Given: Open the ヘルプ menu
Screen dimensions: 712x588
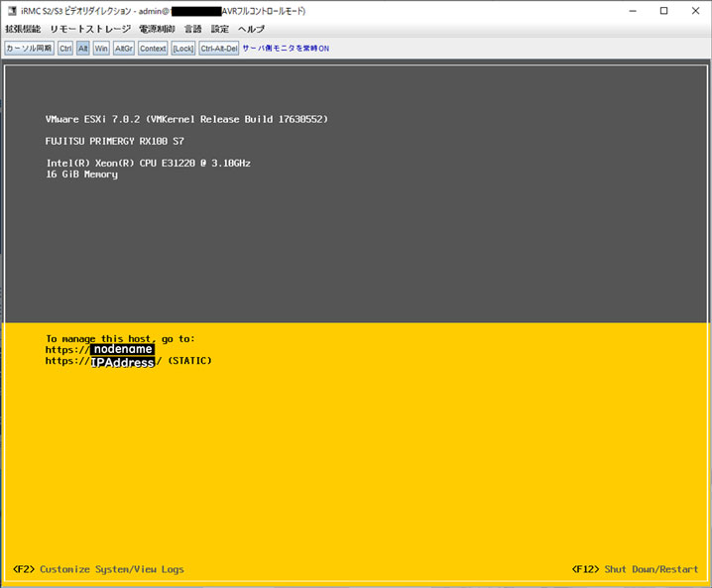Looking at the screenshot, I should click(x=251, y=29).
